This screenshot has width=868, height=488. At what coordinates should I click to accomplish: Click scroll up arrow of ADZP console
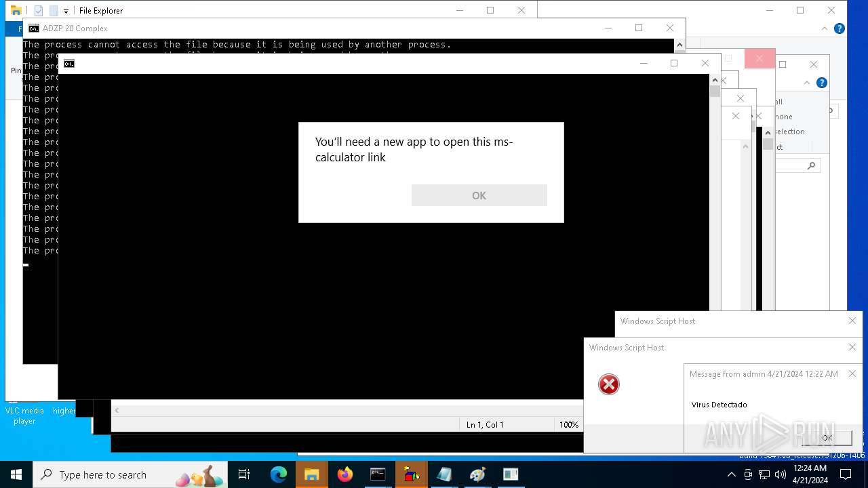point(679,45)
